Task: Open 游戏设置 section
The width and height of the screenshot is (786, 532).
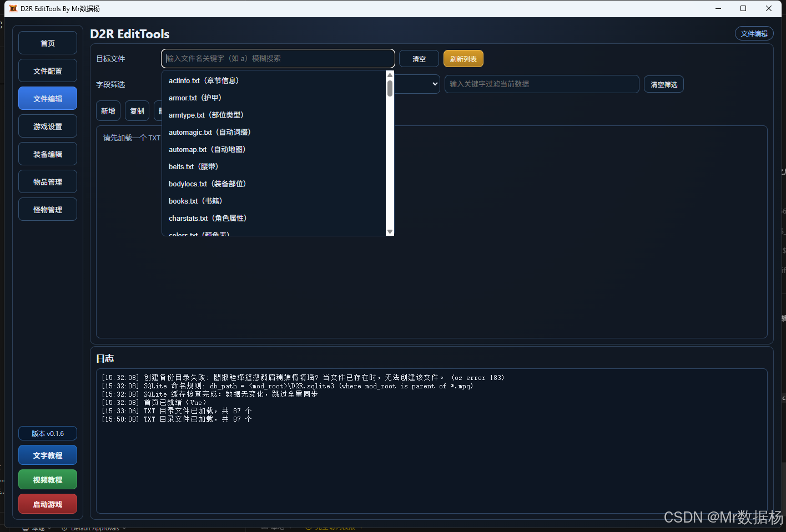Action: click(48, 126)
